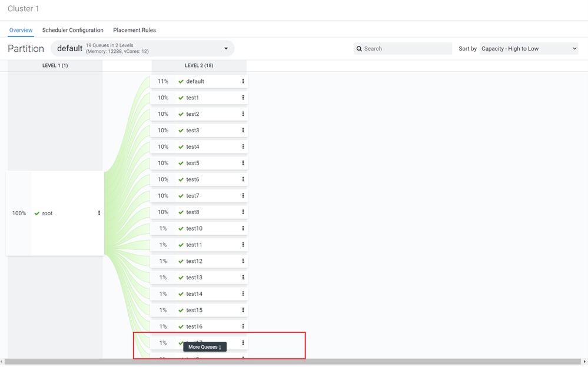Click the 1% capacity of test10
Viewport: 588px width, 367px height.
[x=163, y=228]
